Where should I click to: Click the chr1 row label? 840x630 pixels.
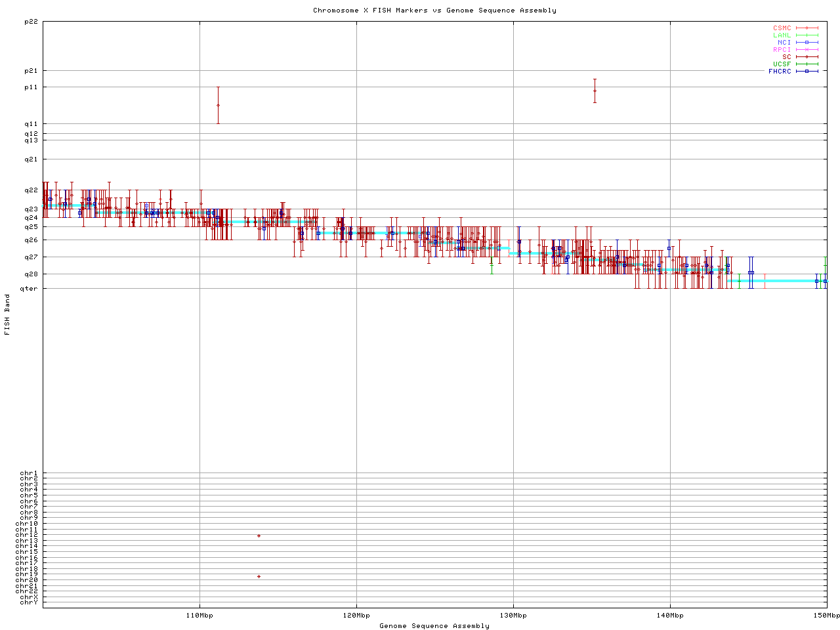click(29, 473)
